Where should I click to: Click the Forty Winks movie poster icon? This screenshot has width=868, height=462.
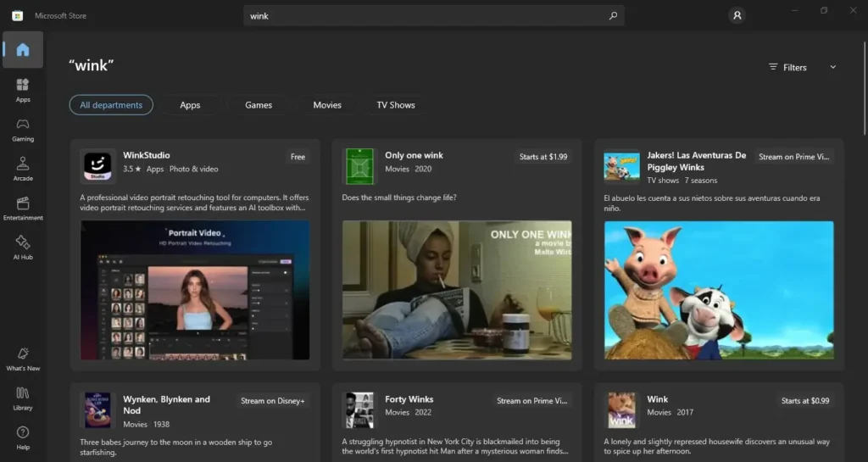tap(359, 410)
